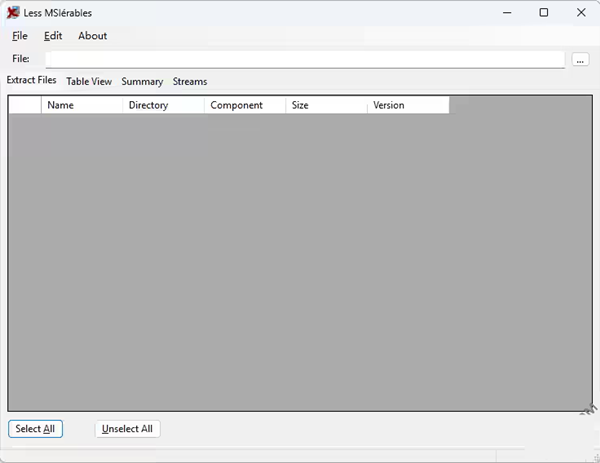Switch to the Streams tab
The image size is (600, 463).
coord(190,82)
